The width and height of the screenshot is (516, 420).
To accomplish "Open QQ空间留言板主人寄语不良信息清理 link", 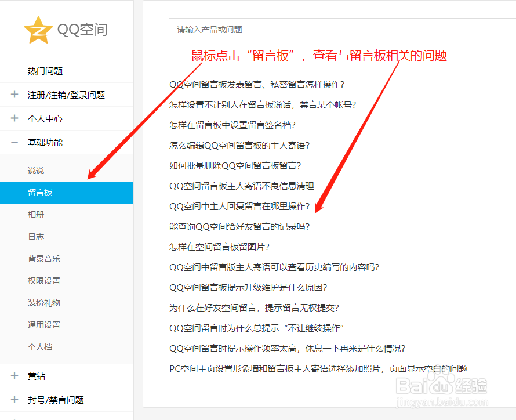I will click(x=242, y=186).
